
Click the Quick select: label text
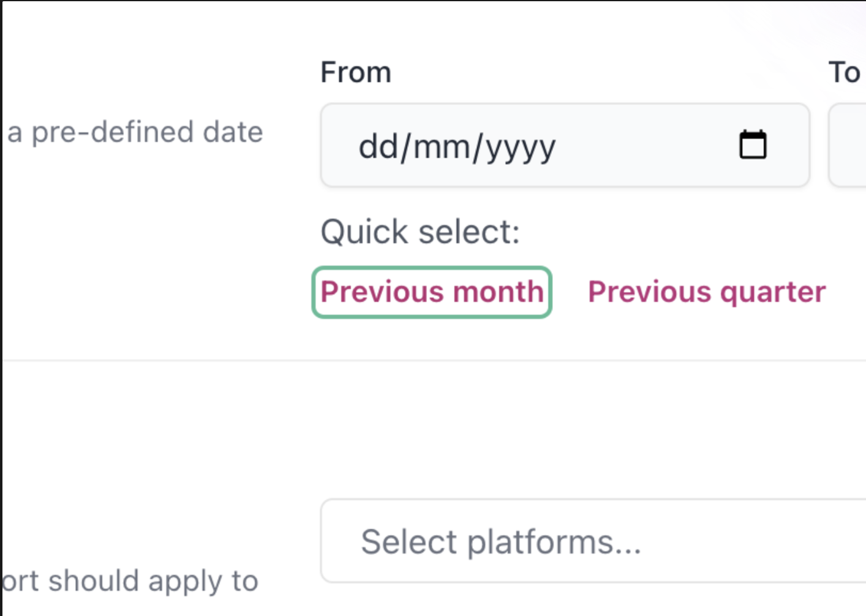click(420, 232)
